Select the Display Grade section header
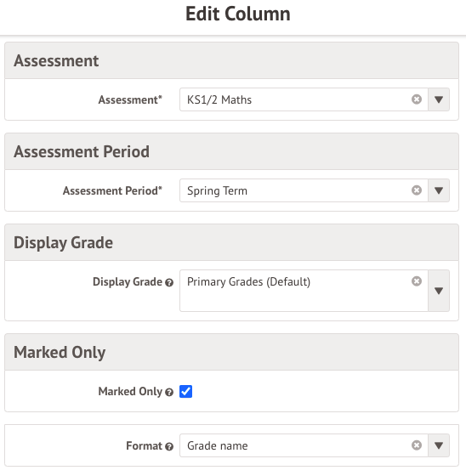The height and width of the screenshot is (476, 466). pos(231,242)
